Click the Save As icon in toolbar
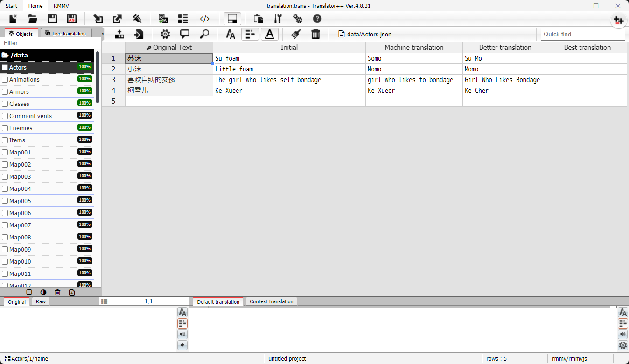This screenshot has height=364, width=629. pos(71,19)
